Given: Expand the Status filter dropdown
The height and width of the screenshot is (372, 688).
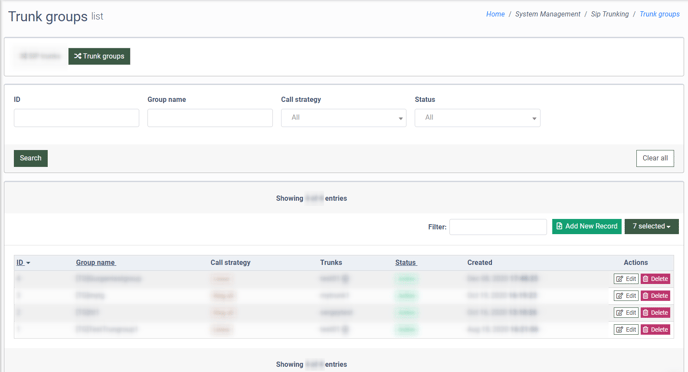Looking at the screenshot, I should click(477, 118).
